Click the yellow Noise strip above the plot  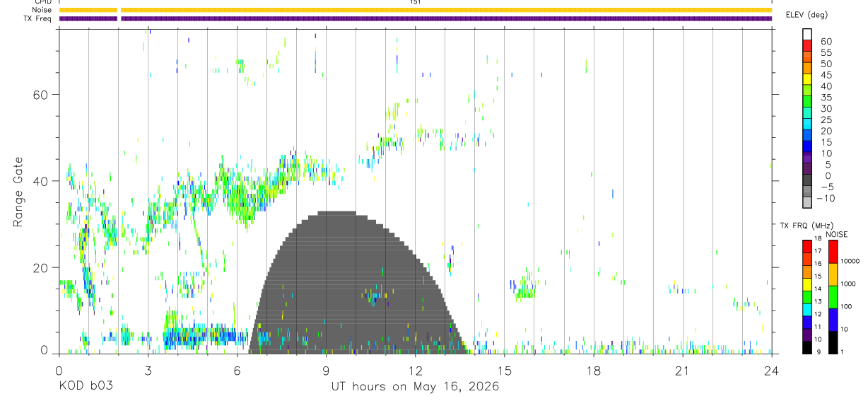416,10
